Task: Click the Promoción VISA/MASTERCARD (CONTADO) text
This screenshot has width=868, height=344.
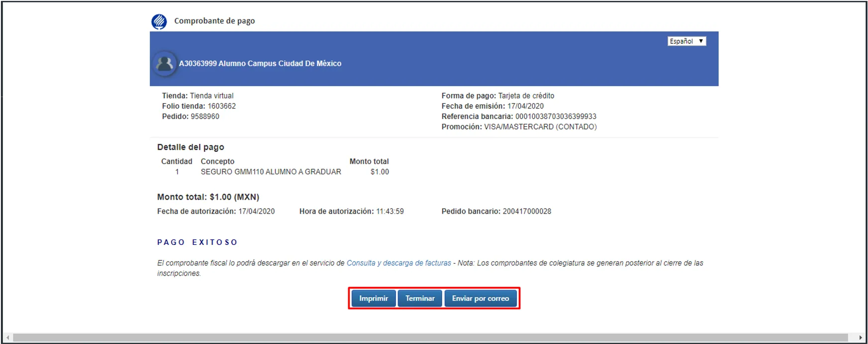Action: (519, 127)
